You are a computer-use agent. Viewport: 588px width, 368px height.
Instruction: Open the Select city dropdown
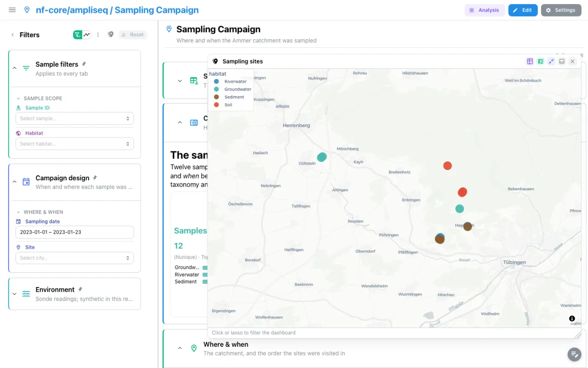tap(74, 258)
